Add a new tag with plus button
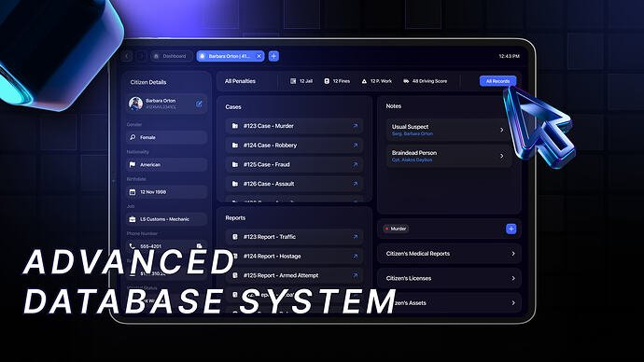Screen dimensions: 644x362 pos(511,229)
